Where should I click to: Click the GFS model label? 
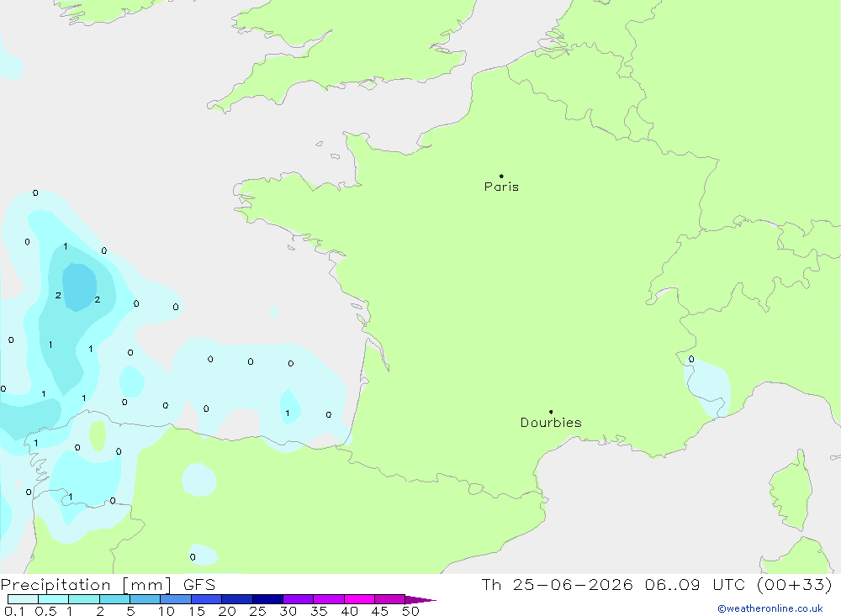(x=199, y=584)
